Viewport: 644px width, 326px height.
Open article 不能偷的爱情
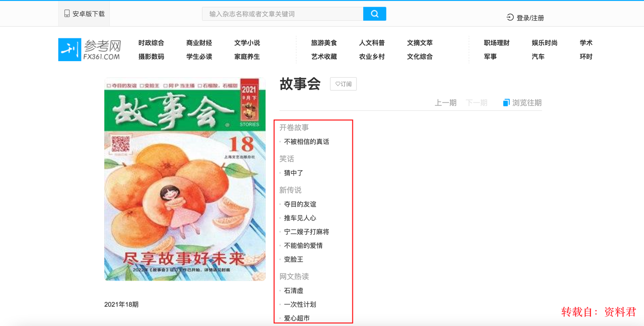pos(303,246)
